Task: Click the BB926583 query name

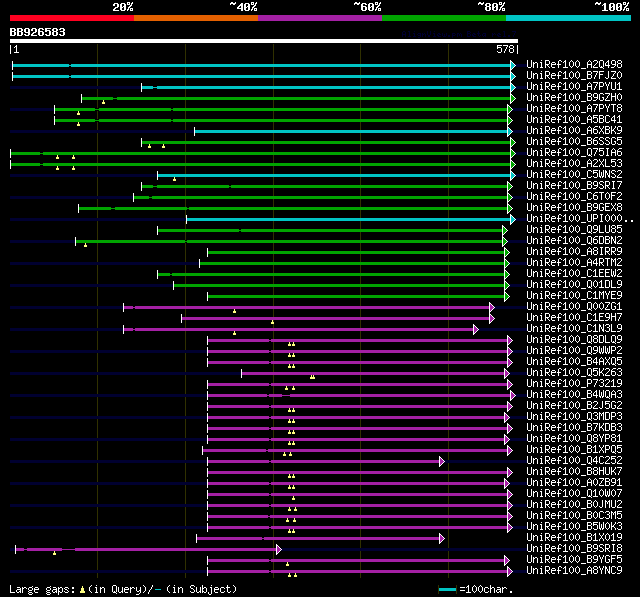Action: coord(38,33)
